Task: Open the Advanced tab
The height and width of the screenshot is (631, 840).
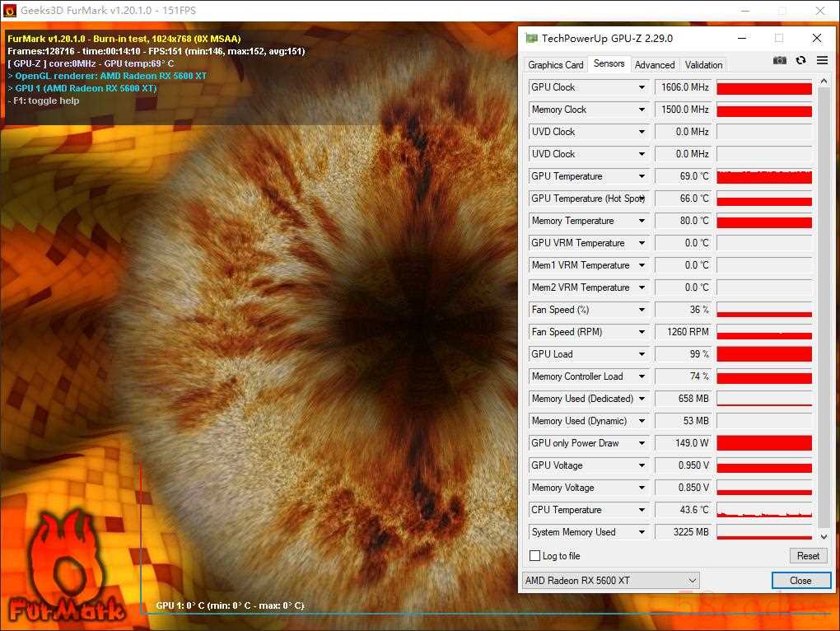Action: 655,65
